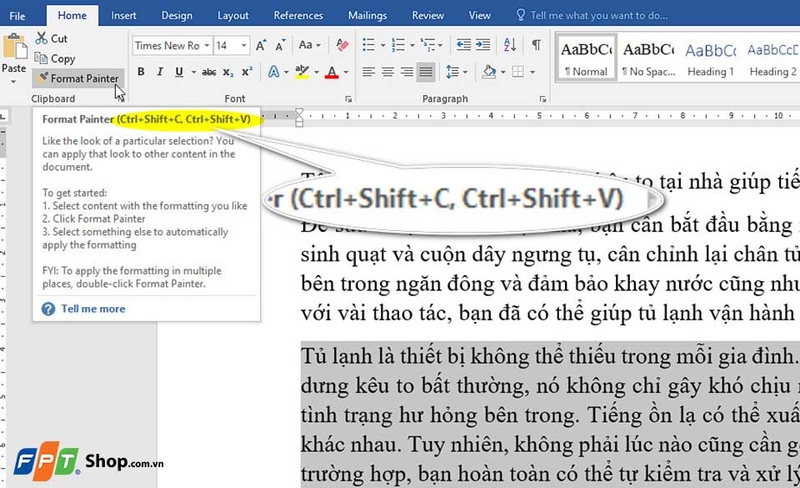The width and height of the screenshot is (800, 488).
Task: Open the bullets style dropdown arrow
Action: 383,45
